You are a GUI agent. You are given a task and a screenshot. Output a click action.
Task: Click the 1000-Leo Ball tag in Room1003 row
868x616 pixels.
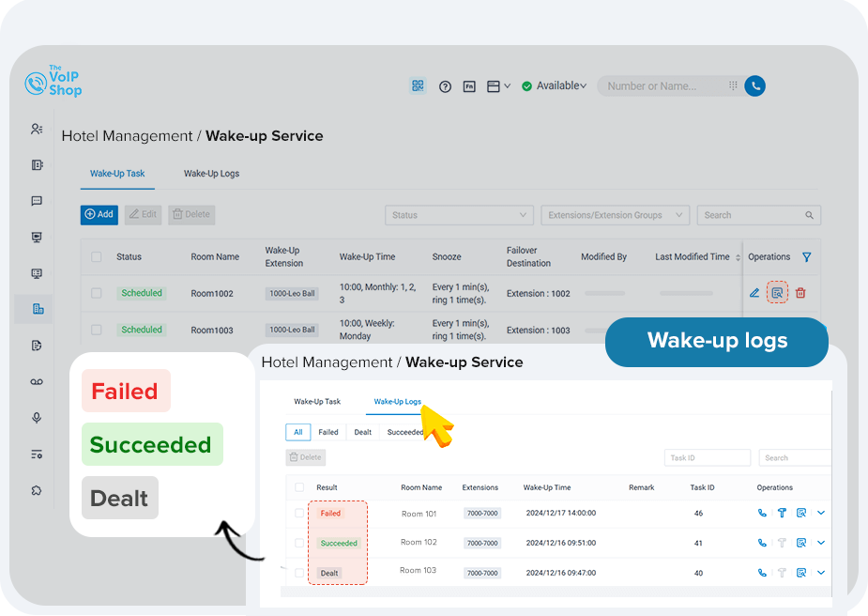292,330
